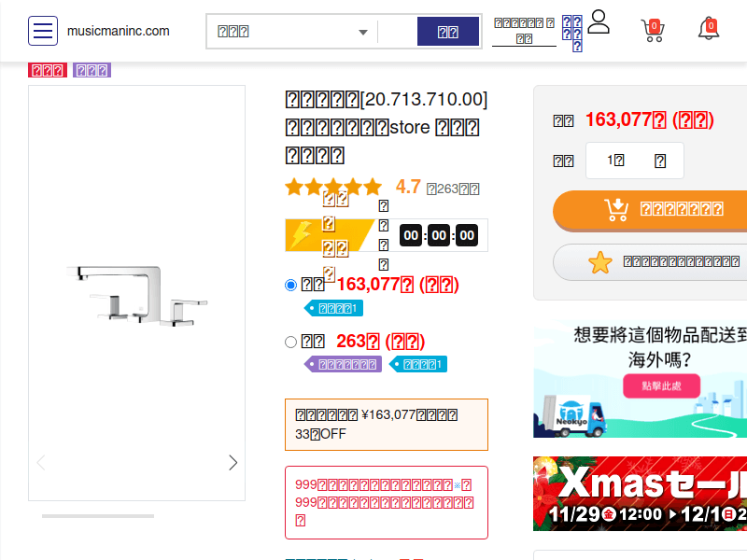Open the hamburger navigation menu

[x=43, y=30]
